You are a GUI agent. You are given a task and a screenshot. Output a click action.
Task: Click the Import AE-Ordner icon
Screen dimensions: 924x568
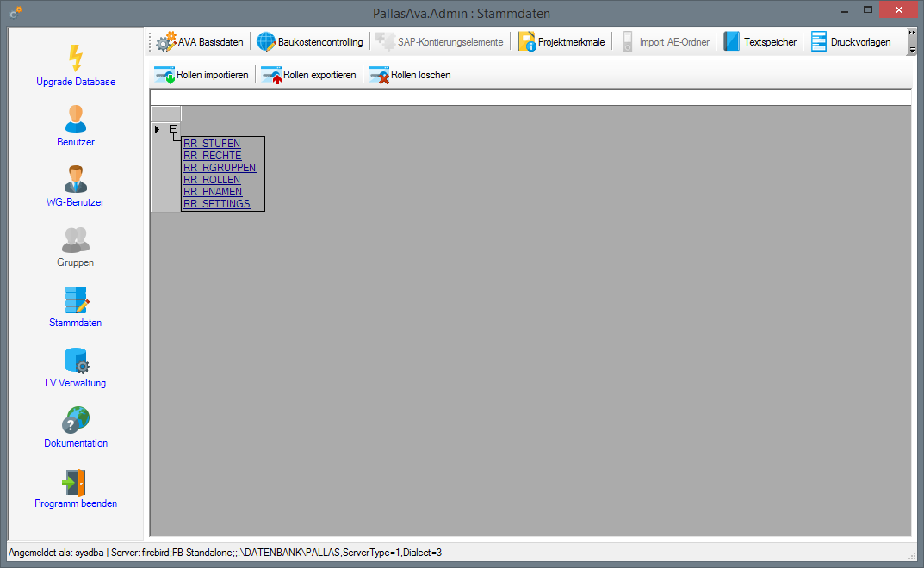(x=628, y=42)
